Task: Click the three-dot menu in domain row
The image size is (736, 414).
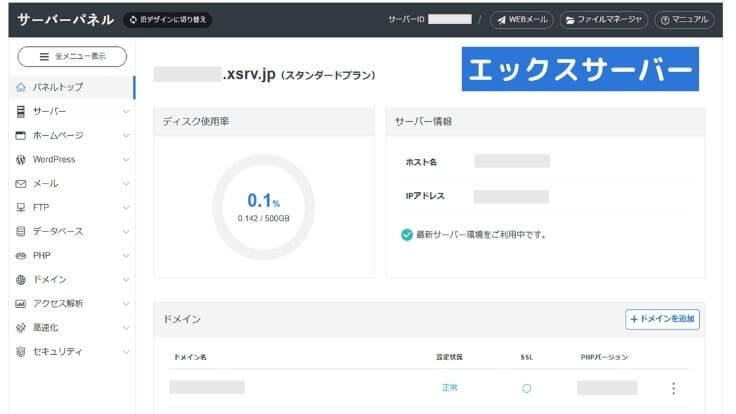Action: coord(674,388)
